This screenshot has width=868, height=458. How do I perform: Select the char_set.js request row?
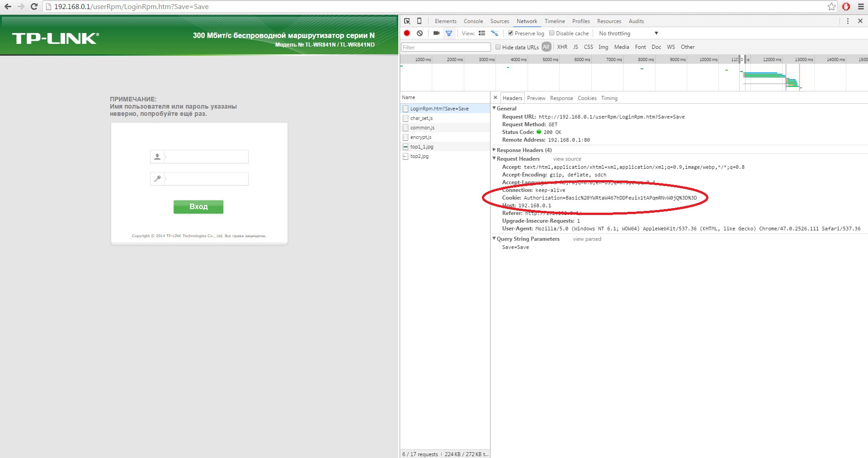445,118
